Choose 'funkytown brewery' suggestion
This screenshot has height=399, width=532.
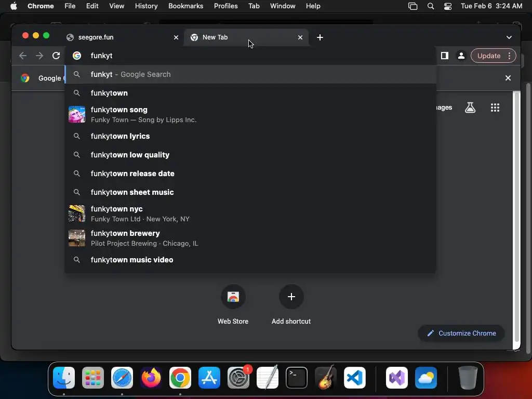pyautogui.click(x=250, y=238)
